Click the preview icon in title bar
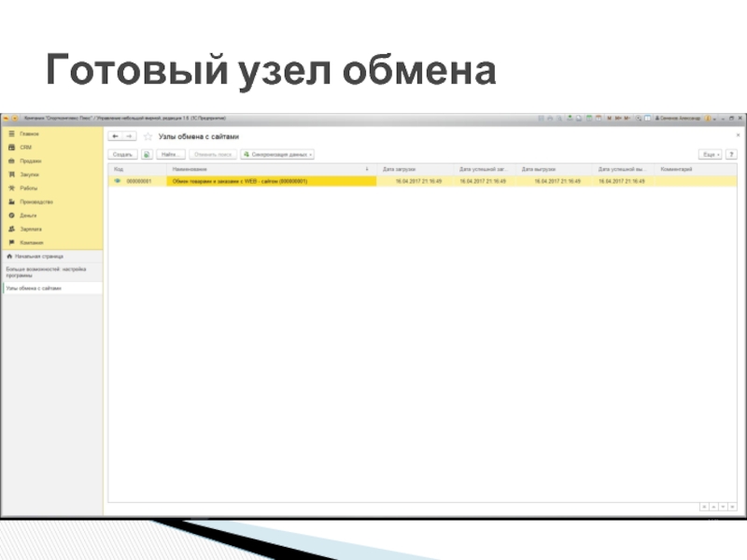This screenshot has height=560, width=747. (559, 119)
